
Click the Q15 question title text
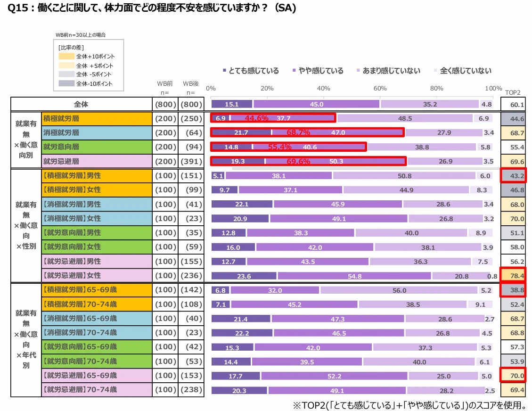coord(151,8)
